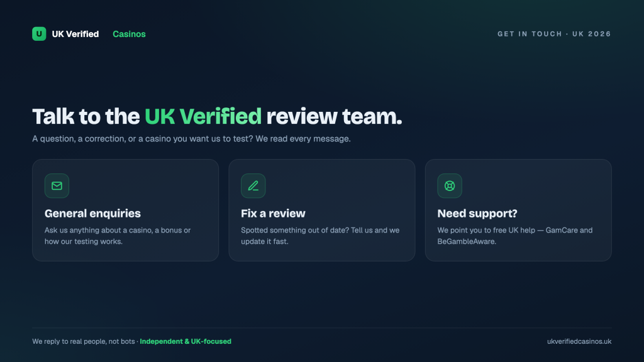The image size is (644, 362).
Task: Select the Need support? heading
Action: pos(477,214)
